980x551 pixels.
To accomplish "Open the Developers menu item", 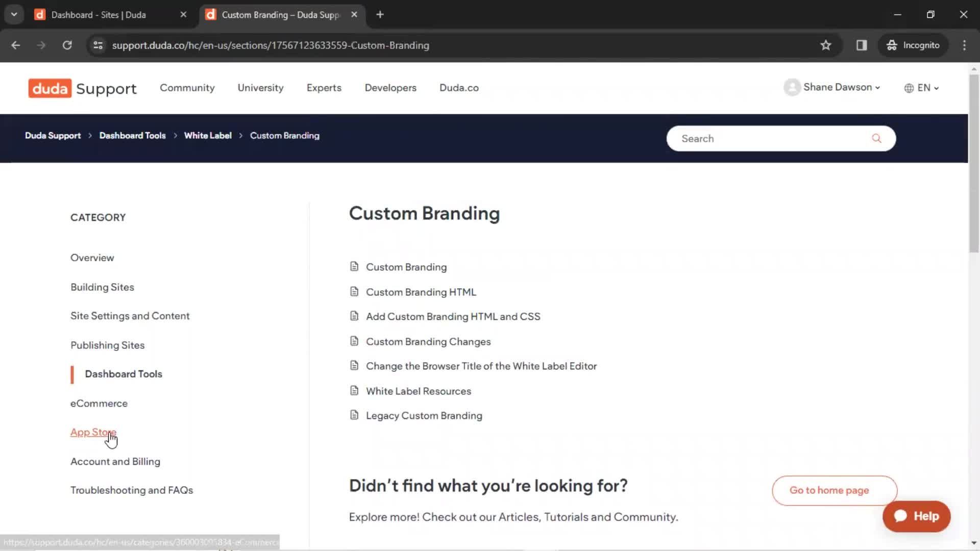I will tap(390, 88).
